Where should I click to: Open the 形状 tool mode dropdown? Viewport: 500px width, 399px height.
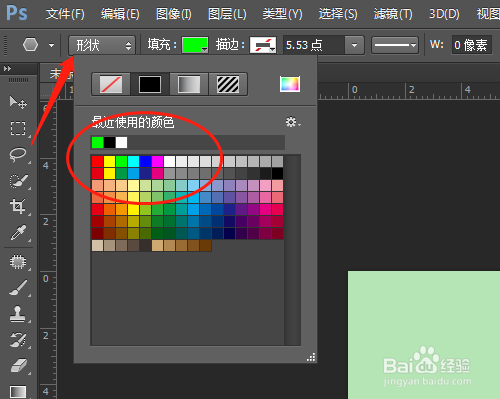tap(102, 45)
